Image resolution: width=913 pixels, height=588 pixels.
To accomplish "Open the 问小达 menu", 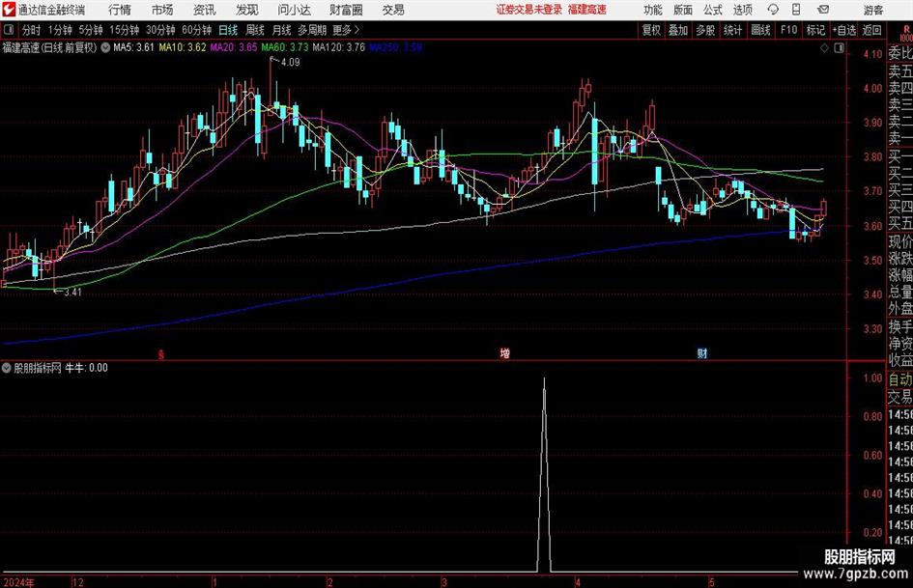I will coord(294,10).
